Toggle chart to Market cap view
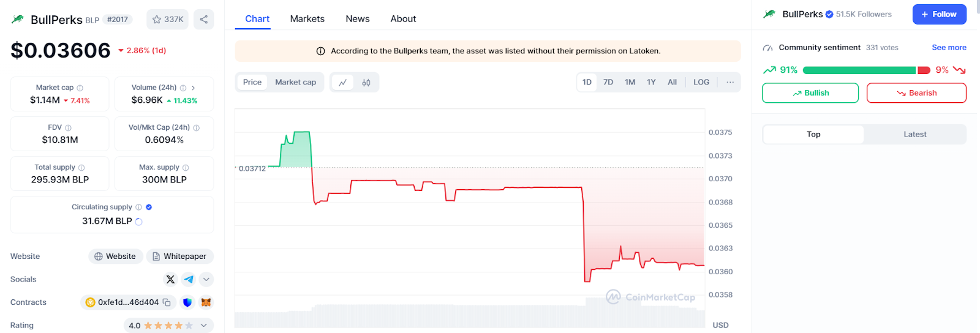Image resolution: width=980 pixels, height=333 pixels. 295,82
